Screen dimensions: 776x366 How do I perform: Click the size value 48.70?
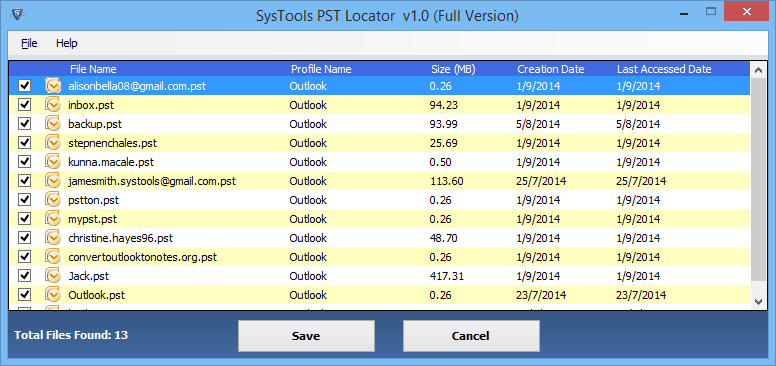(443, 238)
